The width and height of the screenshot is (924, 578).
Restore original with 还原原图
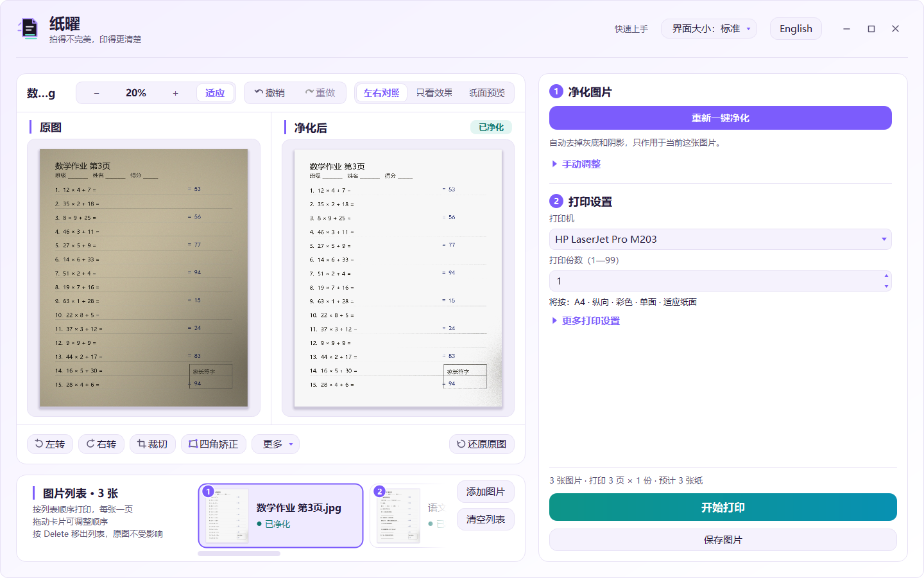tap(482, 444)
